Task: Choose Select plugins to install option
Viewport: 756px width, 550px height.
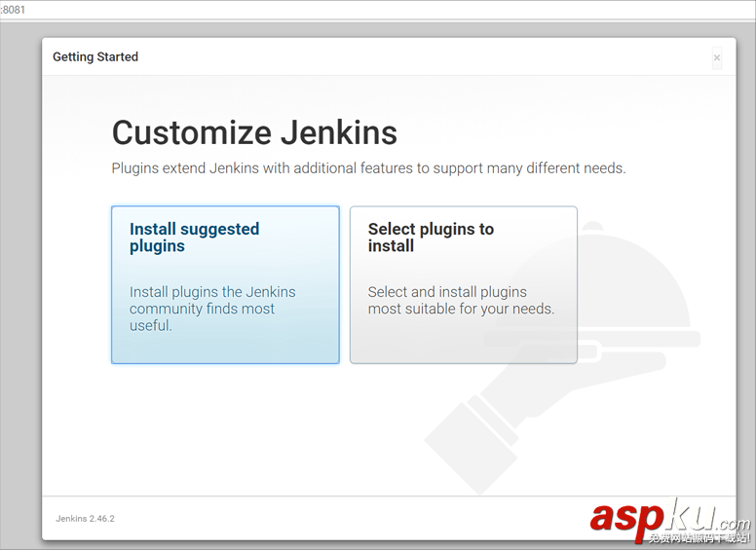Action: click(464, 284)
